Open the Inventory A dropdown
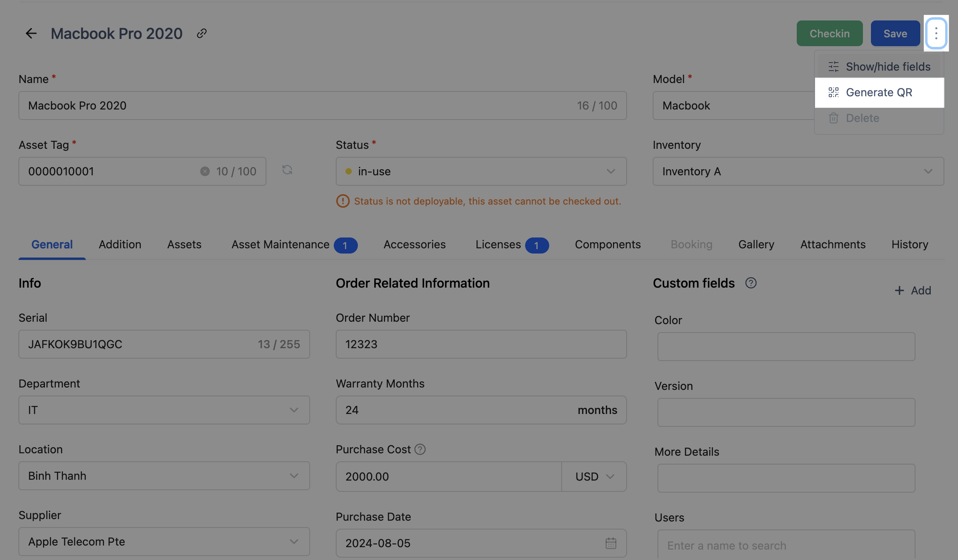The width and height of the screenshot is (958, 560). (798, 171)
